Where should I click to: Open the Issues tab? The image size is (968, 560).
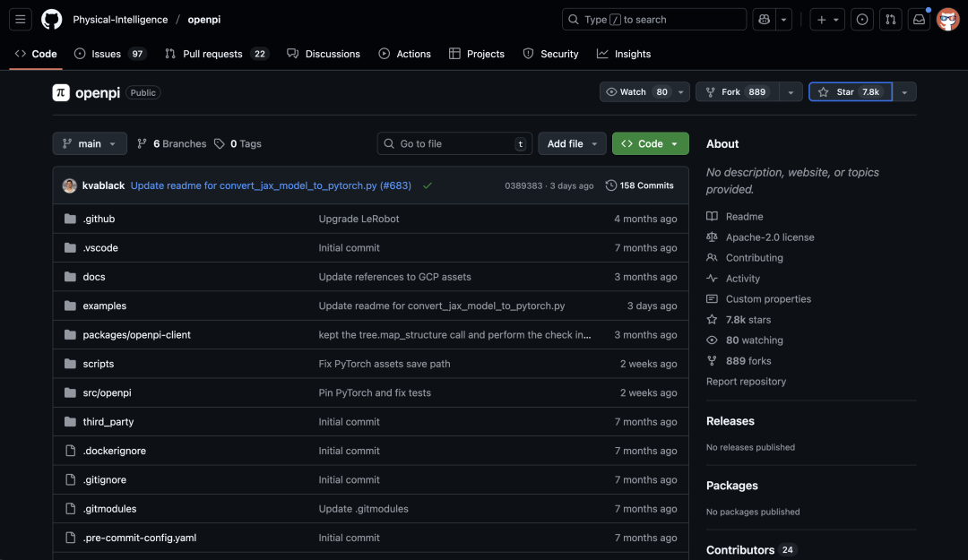(110, 55)
